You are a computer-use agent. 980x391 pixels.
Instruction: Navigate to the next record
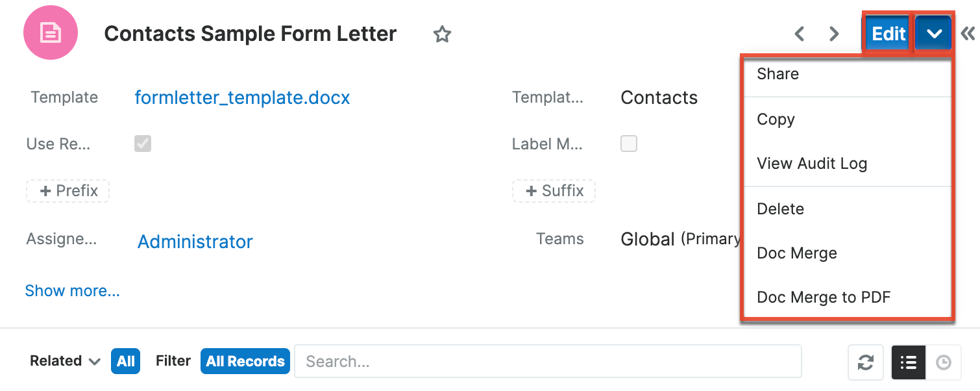pos(834,33)
